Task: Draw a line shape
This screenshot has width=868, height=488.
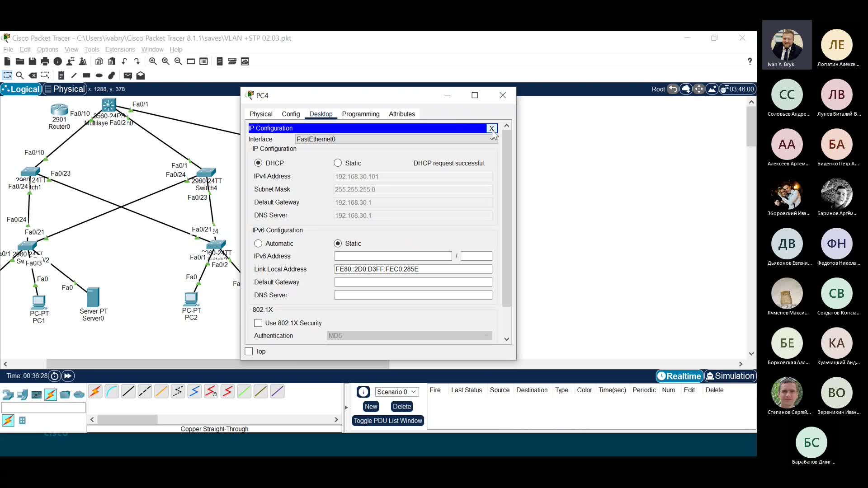Action: [x=74, y=75]
